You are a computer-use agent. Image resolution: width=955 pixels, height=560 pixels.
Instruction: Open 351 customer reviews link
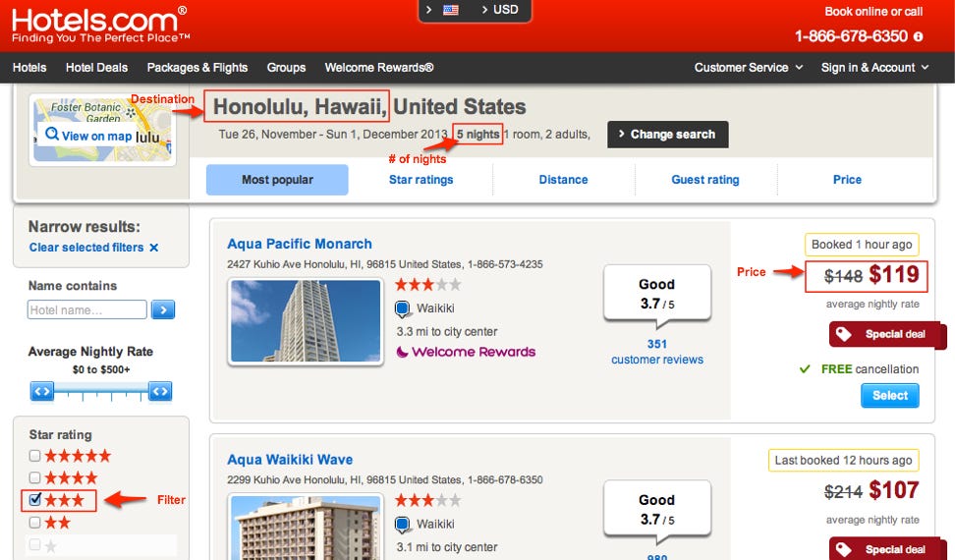point(657,352)
